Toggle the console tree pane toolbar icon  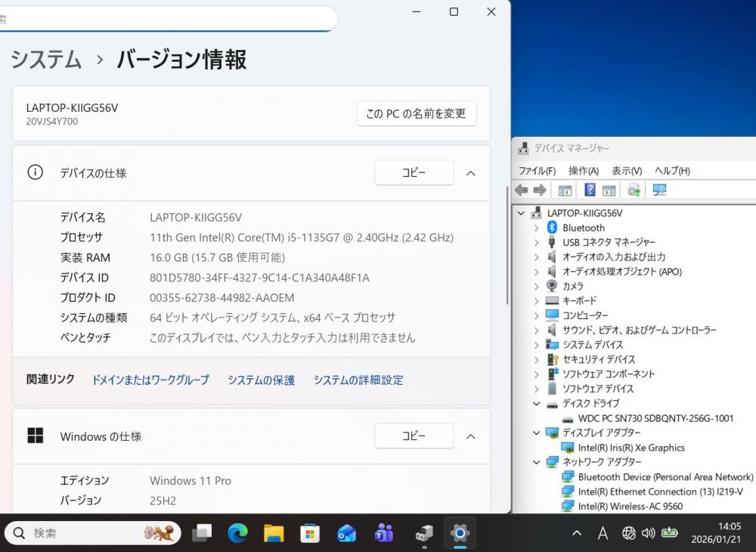pyautogui.click(x=564, y=191)
